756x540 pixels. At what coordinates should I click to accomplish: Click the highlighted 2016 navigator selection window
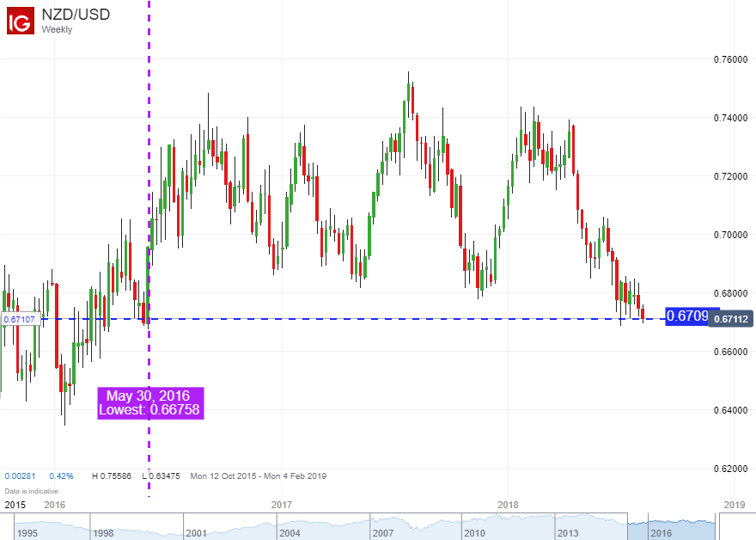(x=672, y=527)
